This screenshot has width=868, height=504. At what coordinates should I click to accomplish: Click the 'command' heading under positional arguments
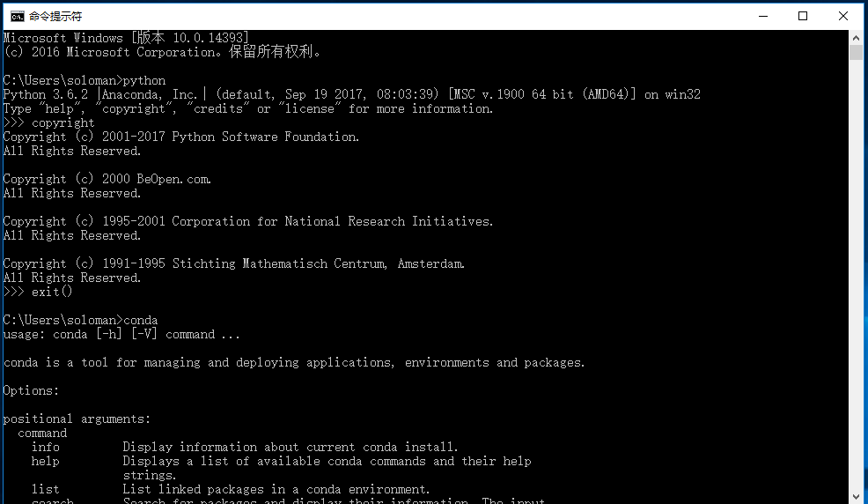pos(42,434)
